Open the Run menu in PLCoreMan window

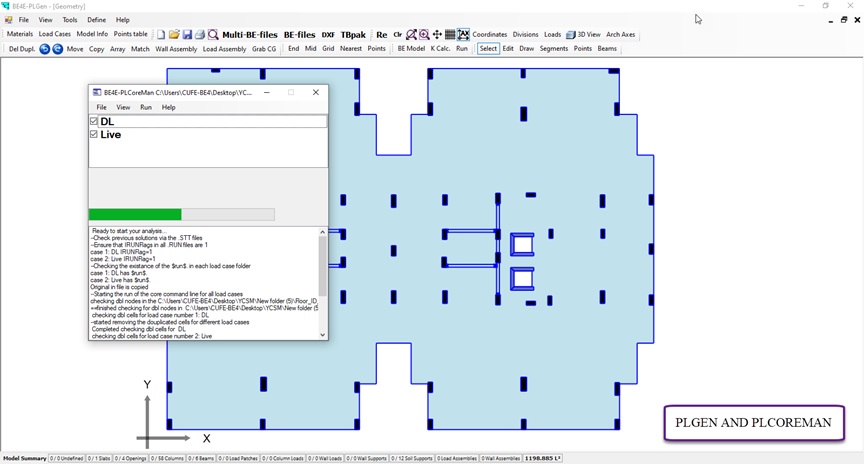coord(146,107)
